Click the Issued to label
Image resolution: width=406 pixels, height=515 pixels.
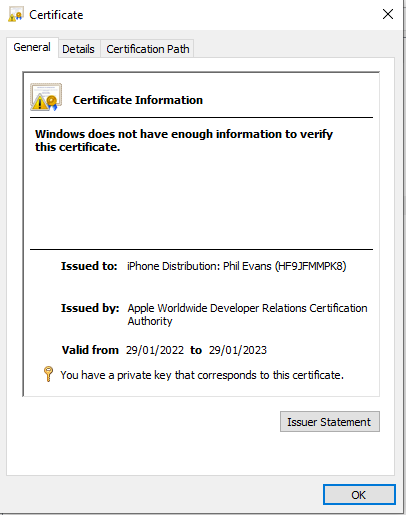89,266
